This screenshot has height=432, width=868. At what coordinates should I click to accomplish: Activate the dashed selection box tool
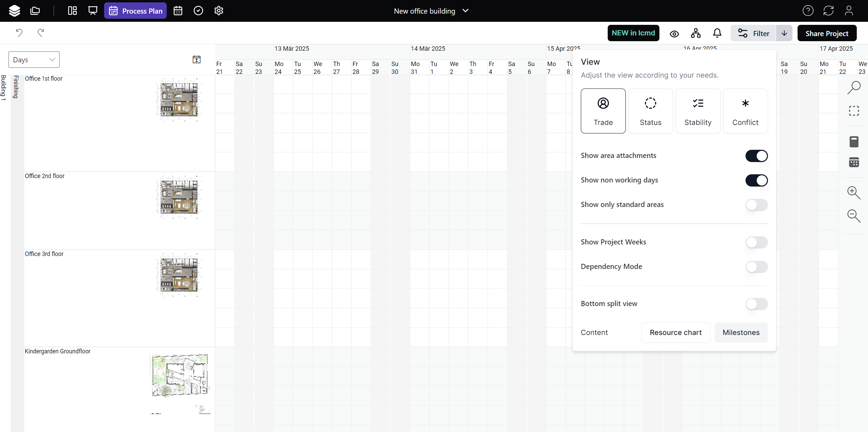854,111
